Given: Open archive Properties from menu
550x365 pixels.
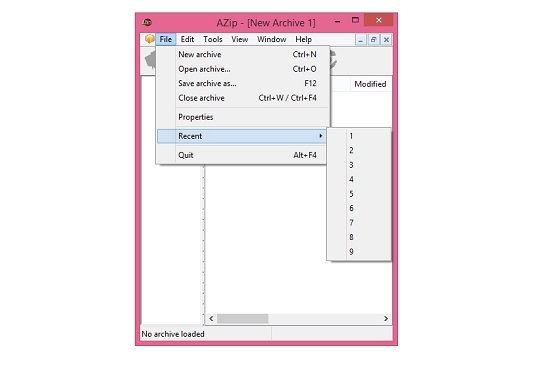Looking at the screenshot, I should [x=243, y=117].
